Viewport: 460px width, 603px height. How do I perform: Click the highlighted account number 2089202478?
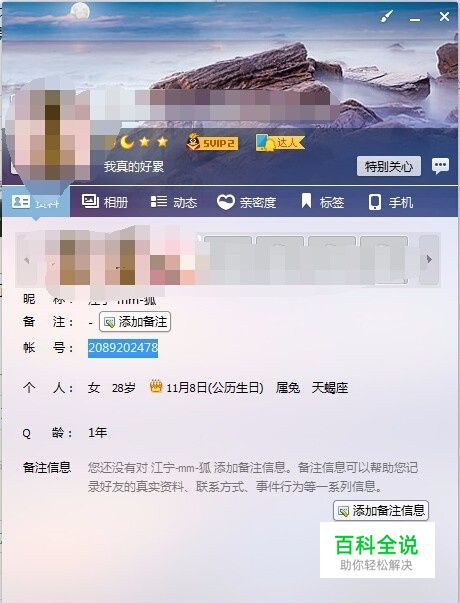click(123, 348)
